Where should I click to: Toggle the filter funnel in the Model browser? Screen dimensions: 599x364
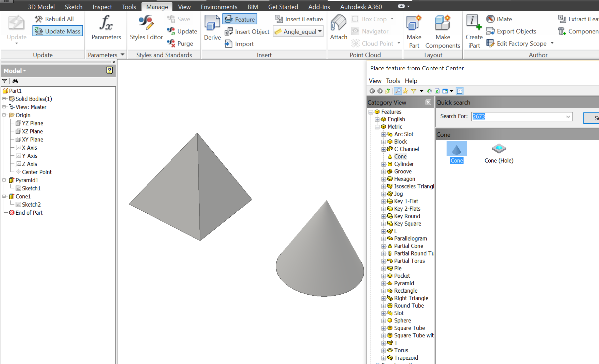click(4, 81)
